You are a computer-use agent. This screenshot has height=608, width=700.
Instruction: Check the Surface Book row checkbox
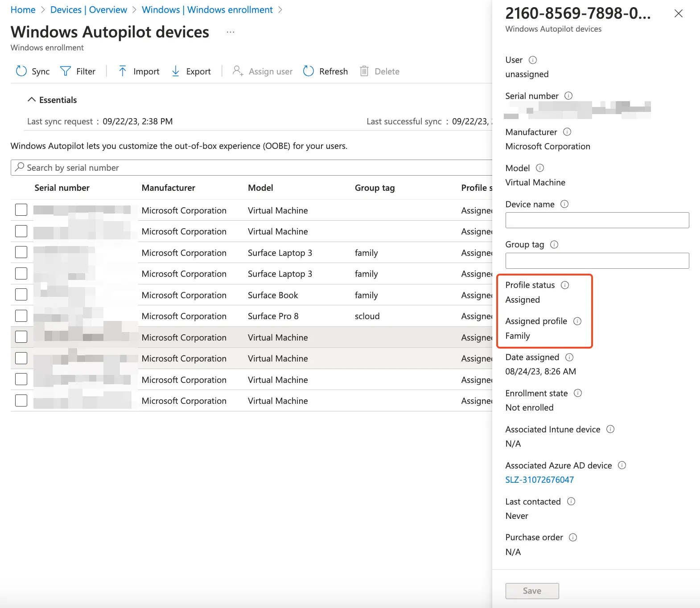[x=21, y=295]
